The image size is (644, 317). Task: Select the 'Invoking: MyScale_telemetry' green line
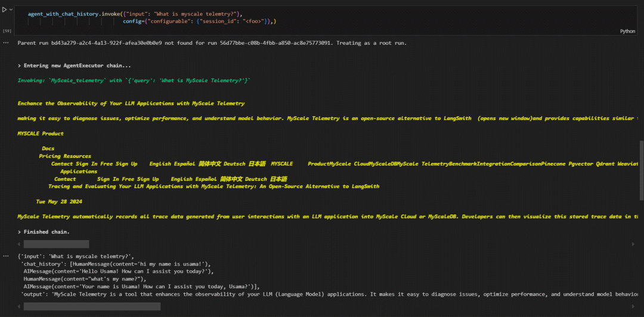tap(134, 81)
